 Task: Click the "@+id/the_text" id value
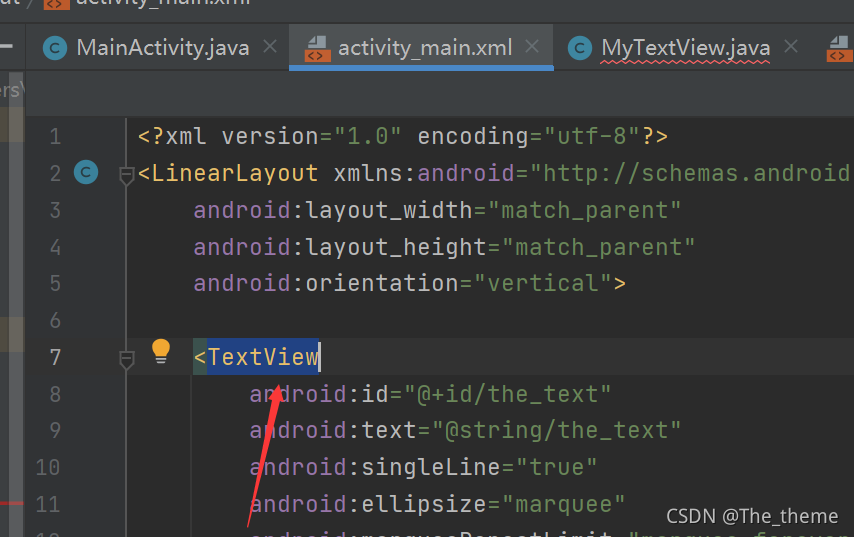point(507,394)
